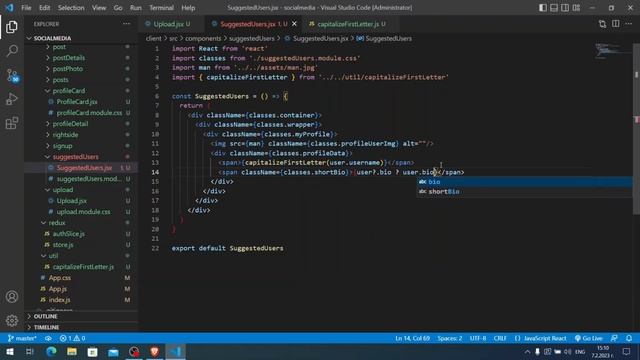Open the Help menu
640x360 pixels.
188,8
